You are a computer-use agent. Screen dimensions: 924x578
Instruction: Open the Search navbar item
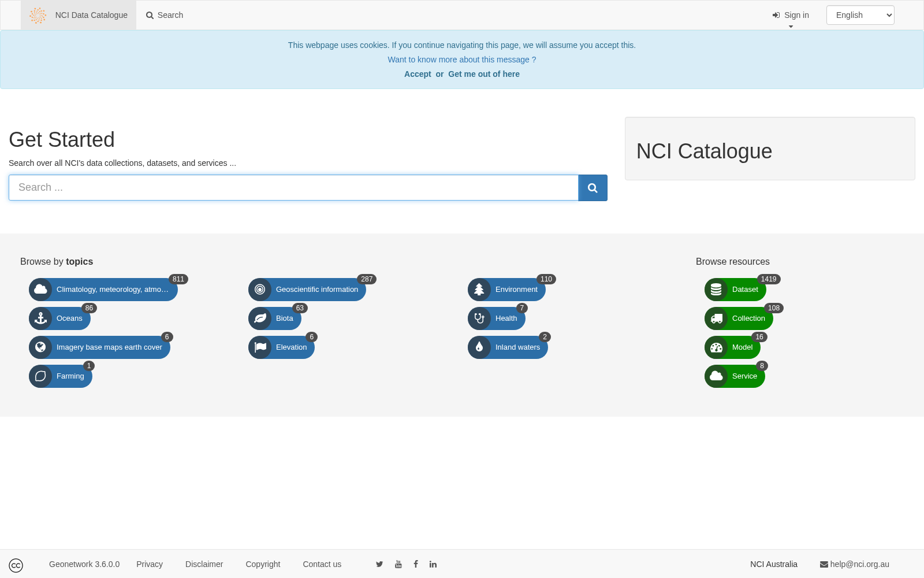click(x=165, y=15)
